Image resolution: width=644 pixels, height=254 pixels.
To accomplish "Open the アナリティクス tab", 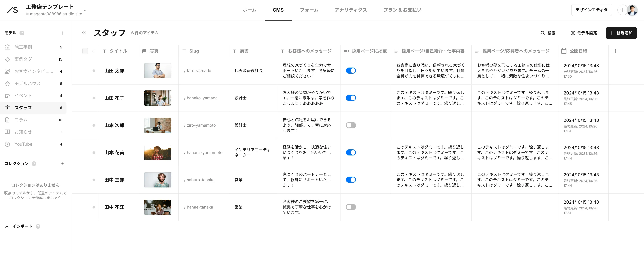I will pos(351,10).
